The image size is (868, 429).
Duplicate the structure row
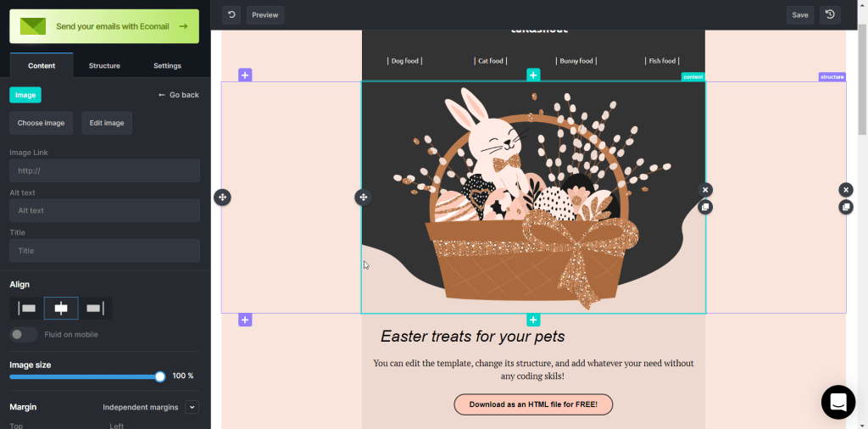pos(845,207)
